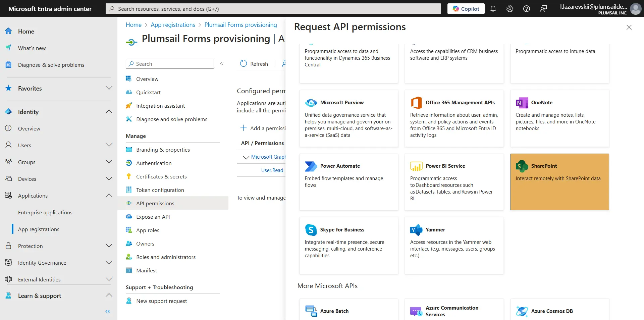Click the Token configuration icon

pos(129,190)
